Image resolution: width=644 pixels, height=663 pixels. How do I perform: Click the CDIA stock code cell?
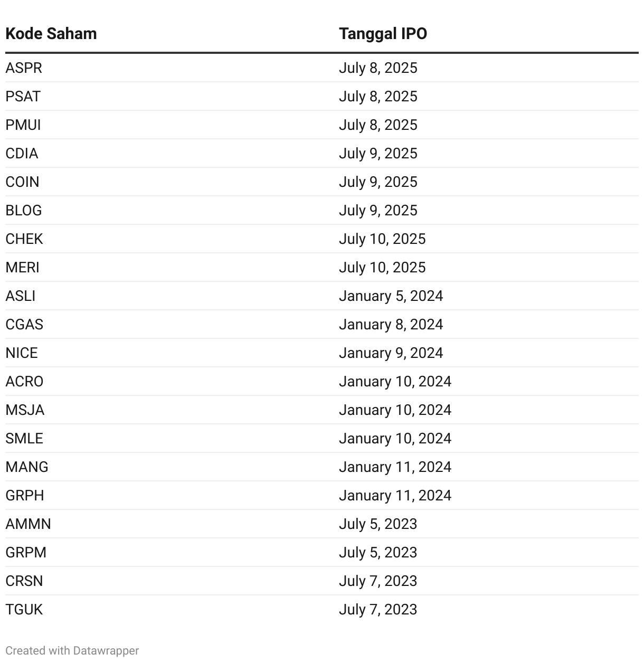(x=22, y=154)
